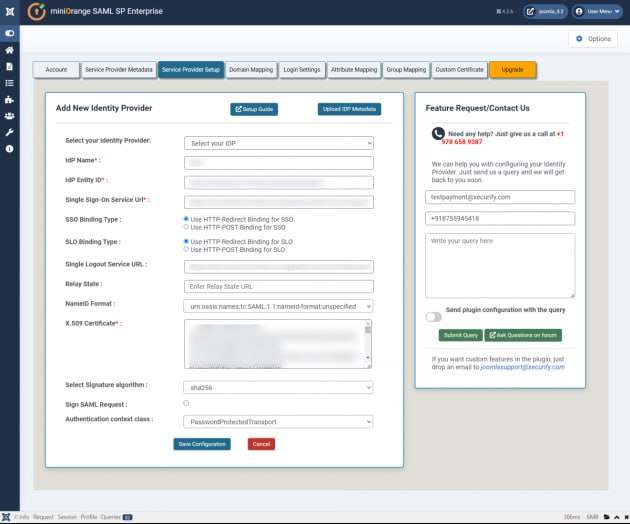The width and height of the screenshot is (630, 524).
Task: Open the debug bar Queries tab
Action: click(116, 517)
